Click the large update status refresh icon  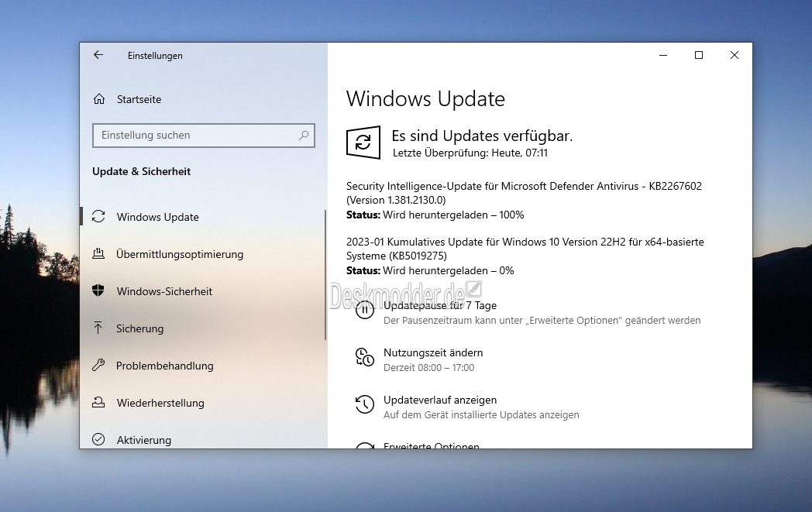tap(363, 143)
